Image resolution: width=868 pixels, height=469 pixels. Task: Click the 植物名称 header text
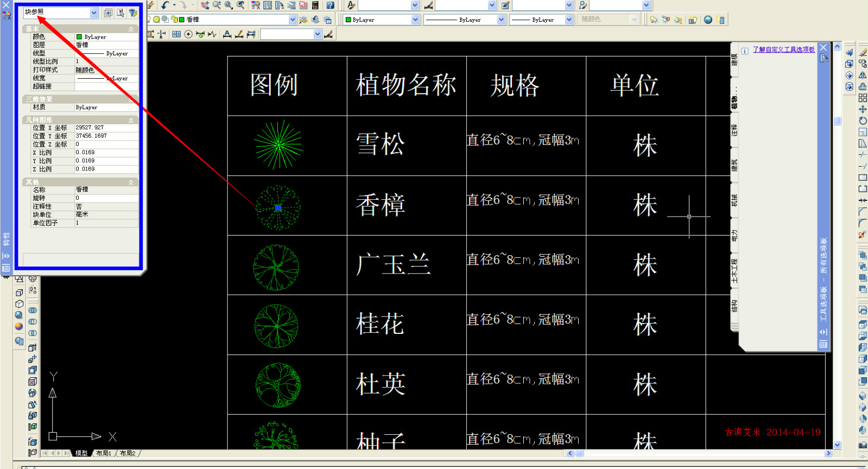(x=406, y=85)
